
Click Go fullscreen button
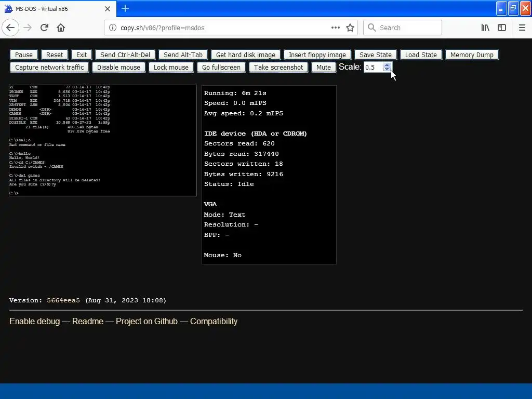(221, 68)
